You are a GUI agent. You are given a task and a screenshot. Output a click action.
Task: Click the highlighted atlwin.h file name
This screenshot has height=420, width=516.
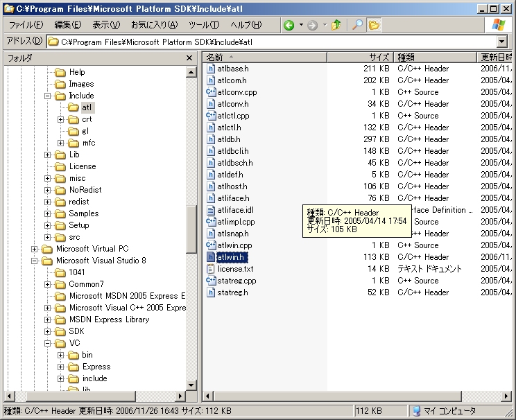[231, 257]
